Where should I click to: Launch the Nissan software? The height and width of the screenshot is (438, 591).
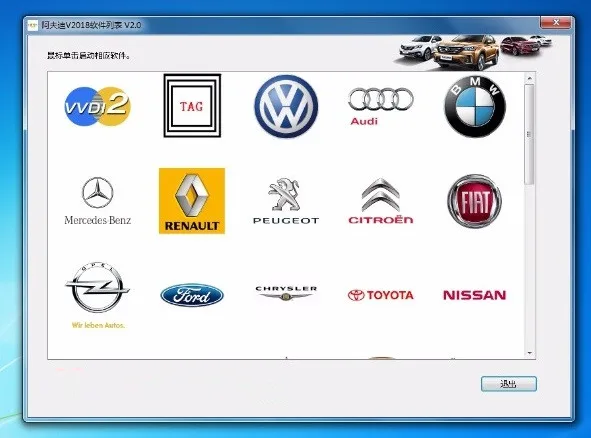pos(475,295)
